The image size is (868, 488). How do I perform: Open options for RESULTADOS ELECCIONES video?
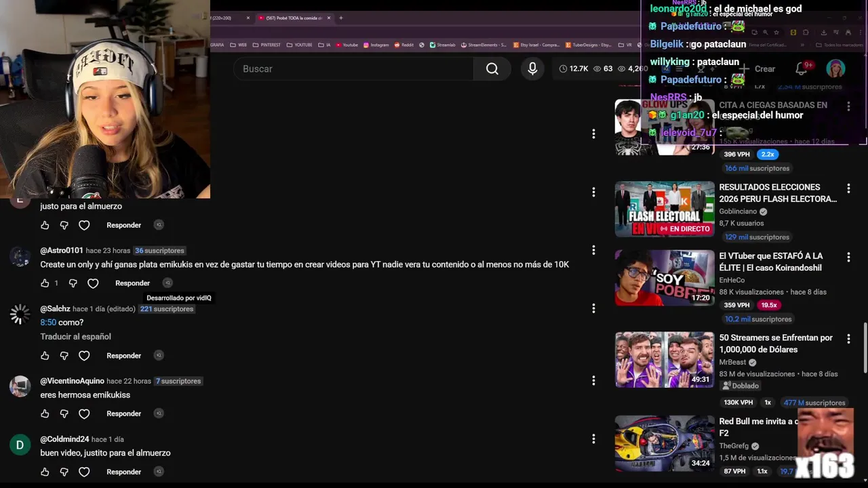[x=848, y=188]
